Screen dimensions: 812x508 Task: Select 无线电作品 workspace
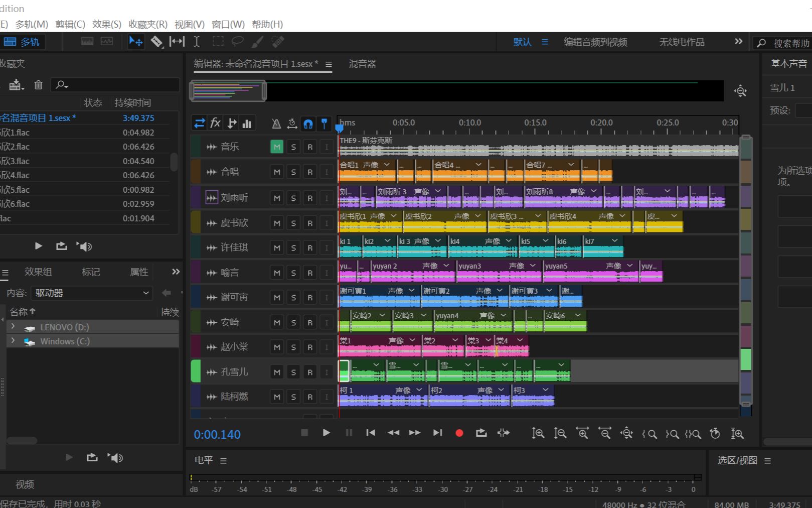coord(682,42)
